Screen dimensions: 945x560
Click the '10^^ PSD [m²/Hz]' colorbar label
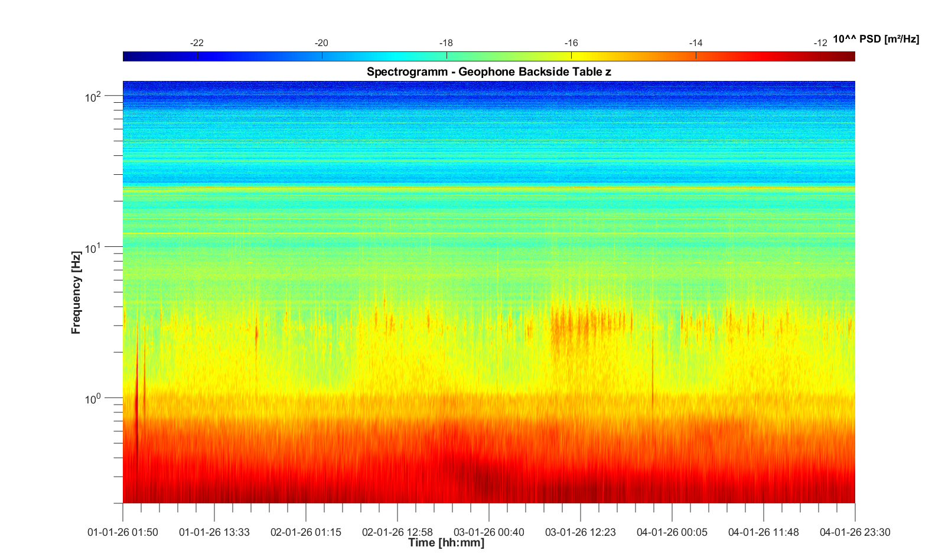[875, 40]
